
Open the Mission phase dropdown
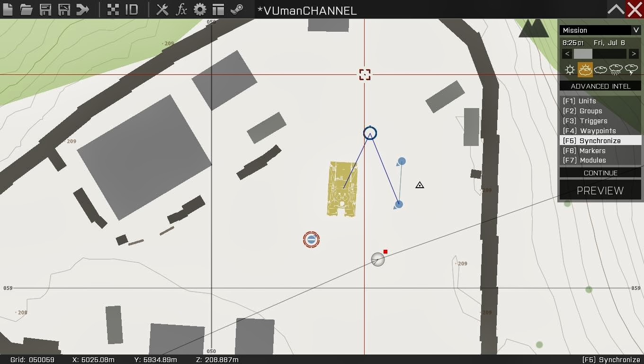click(x=600, y=30)
